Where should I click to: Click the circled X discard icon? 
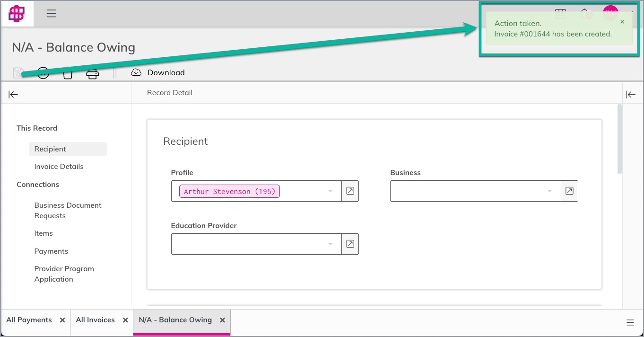[43, 73]
